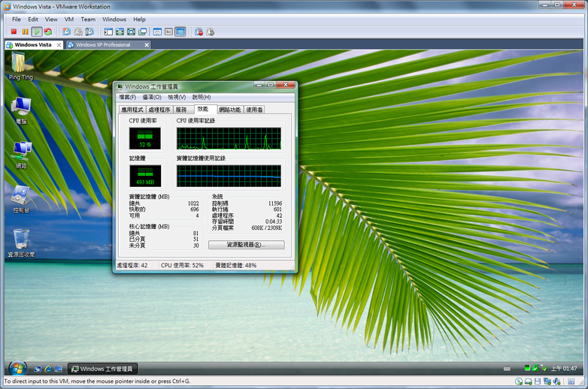Open the 檔案(F) menu in Task Manager
The width and height of the screenshot is (588, 389).
(127, 97)
